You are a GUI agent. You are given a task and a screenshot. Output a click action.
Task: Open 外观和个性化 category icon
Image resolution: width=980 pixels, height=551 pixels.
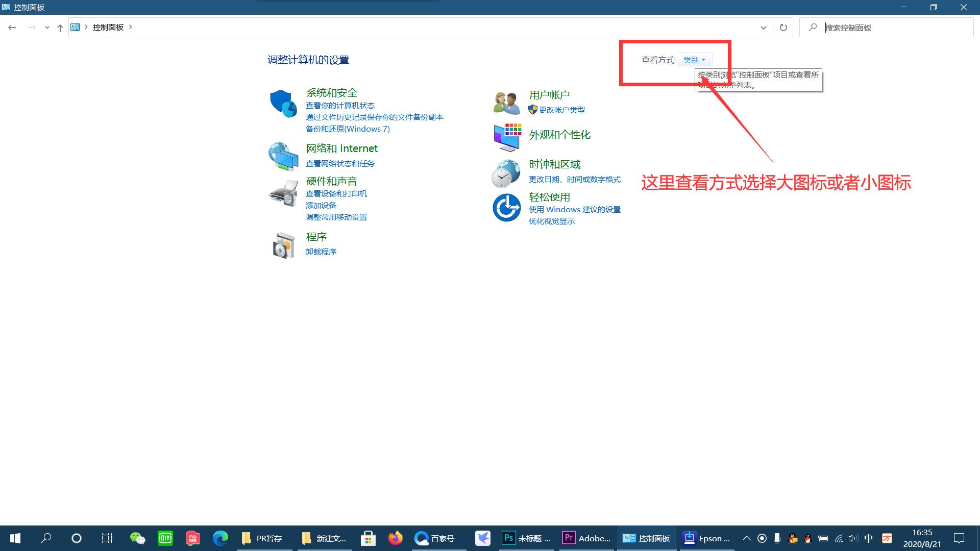coord(506,137)
